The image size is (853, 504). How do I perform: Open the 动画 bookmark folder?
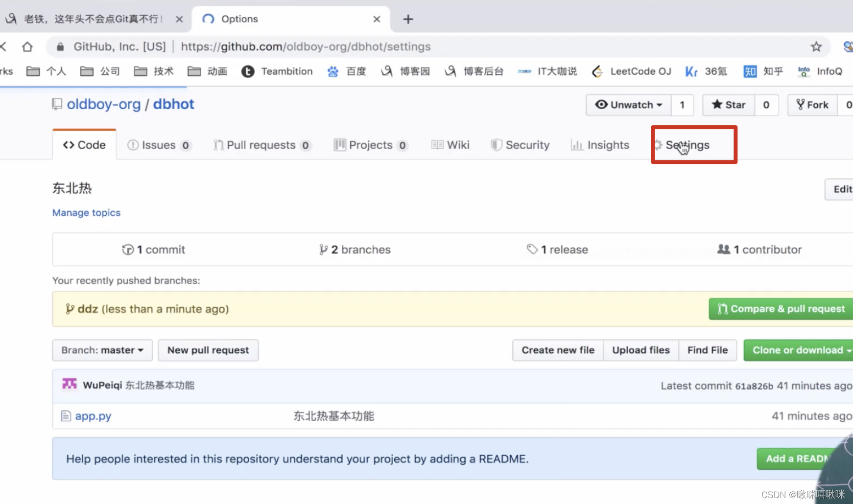tap(208, 71)
